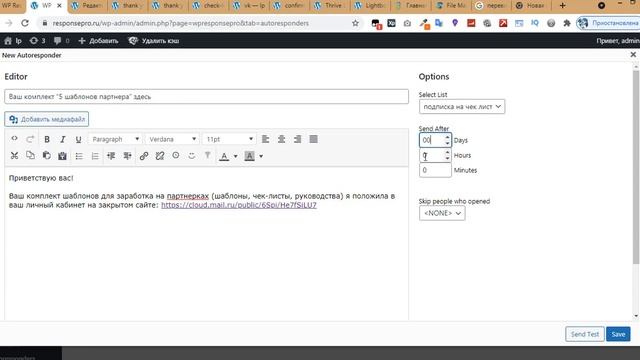The image size is (640, 360).
Task: Open the cloud.mail.ru link in the message
Action: click(239, 205)
